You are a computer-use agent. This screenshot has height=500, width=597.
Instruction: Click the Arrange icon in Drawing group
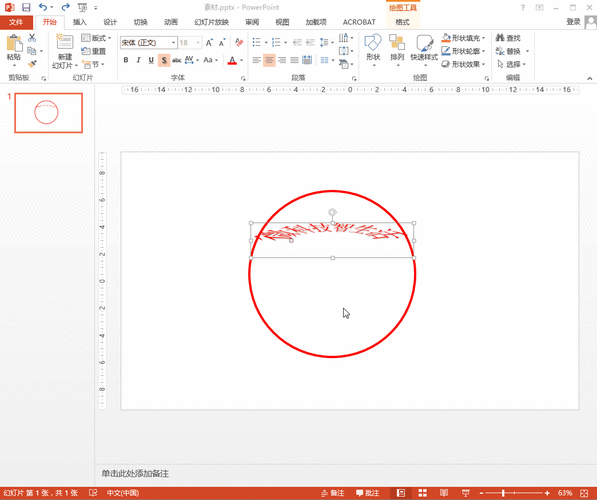coord(397,51)
